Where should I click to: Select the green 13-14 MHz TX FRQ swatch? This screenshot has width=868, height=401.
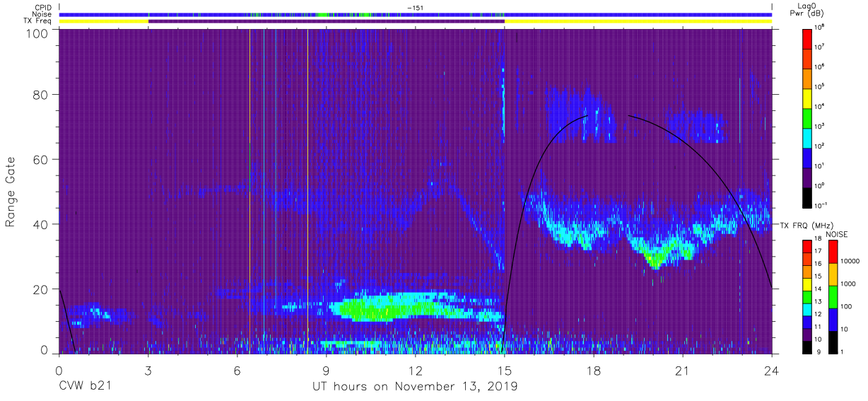click(x=807, y=297)
